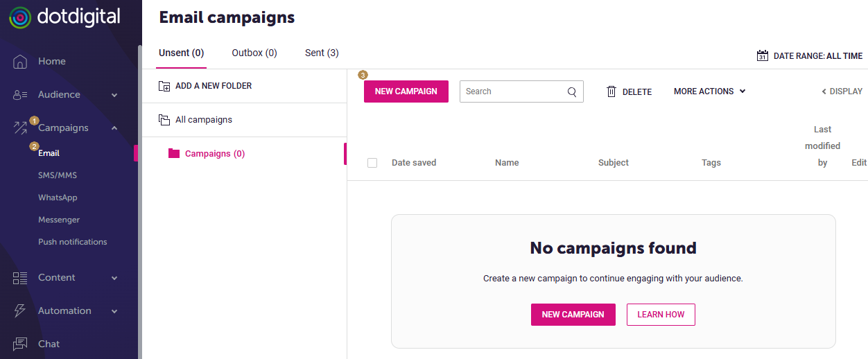868x359 pixels.
Task: Collapse the Campaigns sidebar section
Action: click(114, 128)
